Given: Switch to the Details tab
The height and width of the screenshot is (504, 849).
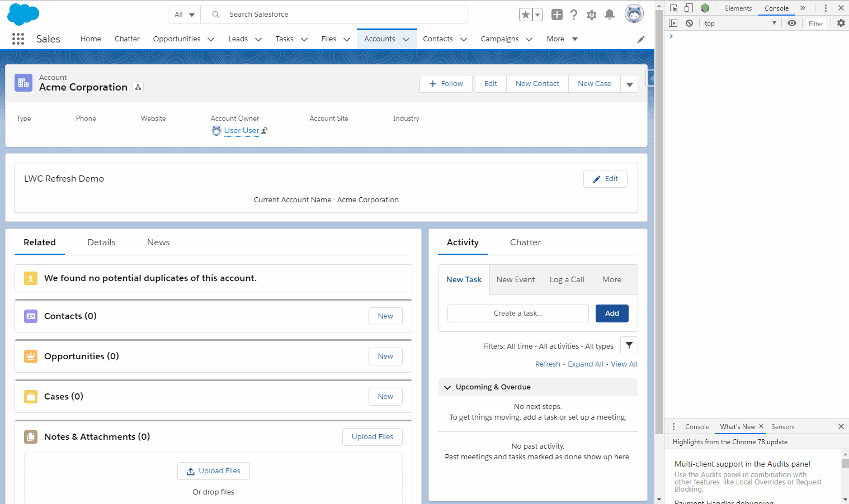Looking at the screenshot, I should 102,243.
